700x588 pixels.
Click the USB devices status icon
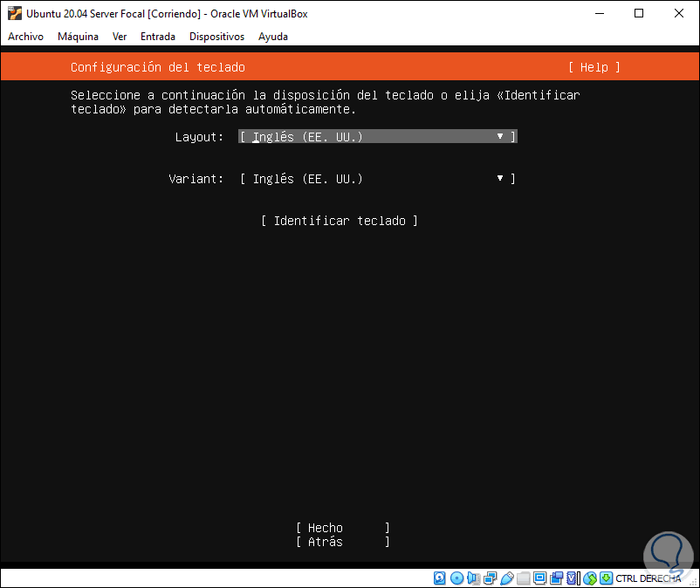507,578
